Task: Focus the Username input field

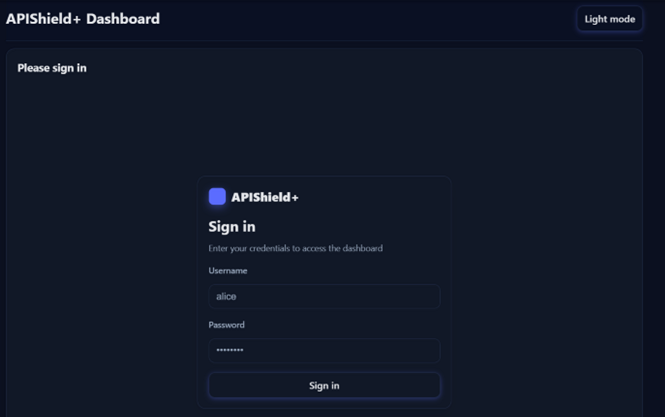Action: tap(324, 296)
